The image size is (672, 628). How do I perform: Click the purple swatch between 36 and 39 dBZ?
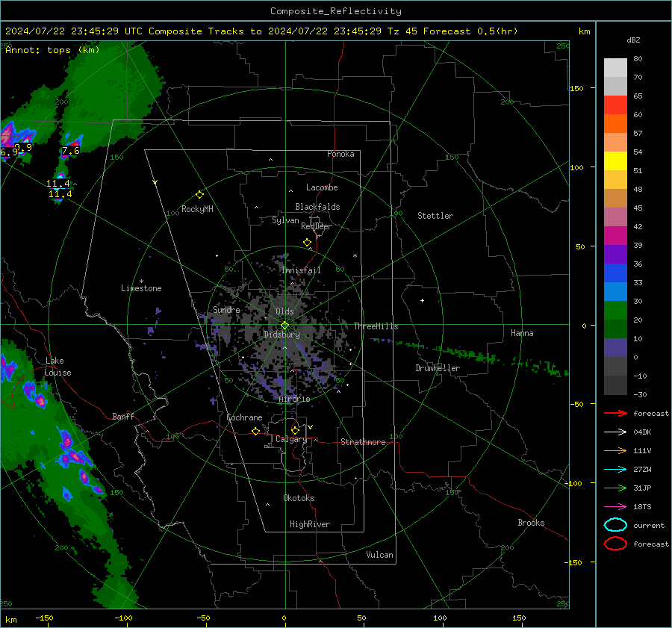(x=615, y=254)
